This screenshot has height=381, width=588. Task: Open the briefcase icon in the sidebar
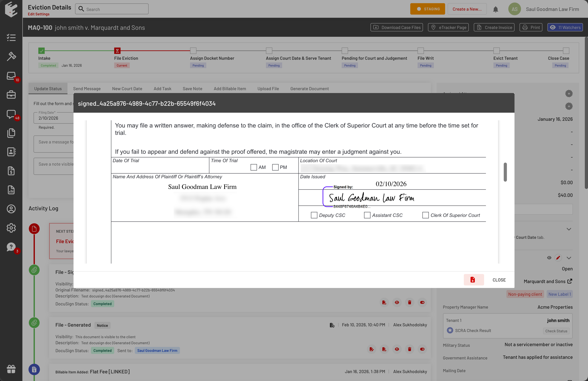pyautogui.click(x=11, y=95)
